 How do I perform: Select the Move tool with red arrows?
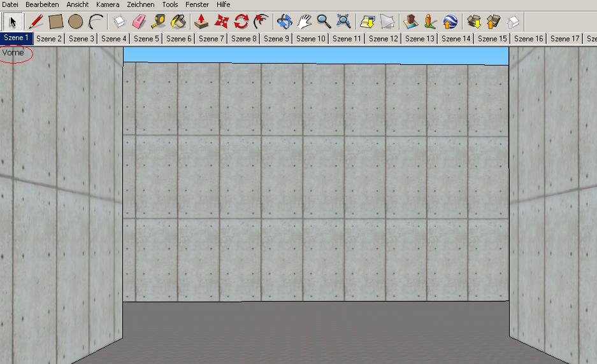pos(222,22)
